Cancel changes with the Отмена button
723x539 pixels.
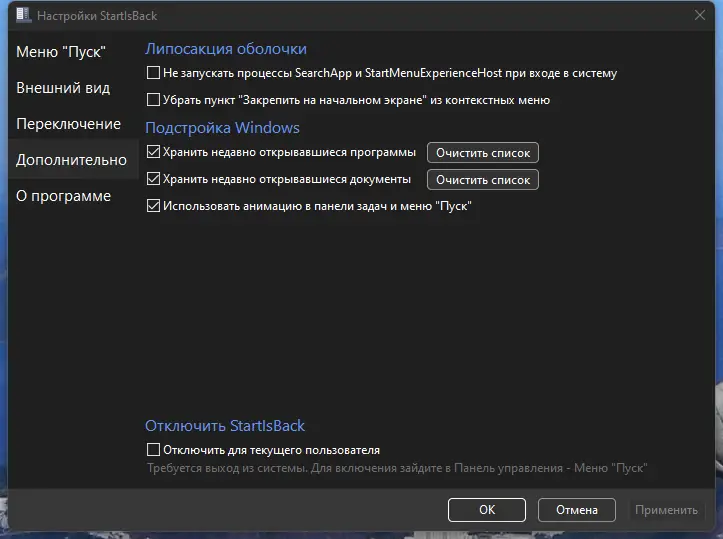coord(576,509)
